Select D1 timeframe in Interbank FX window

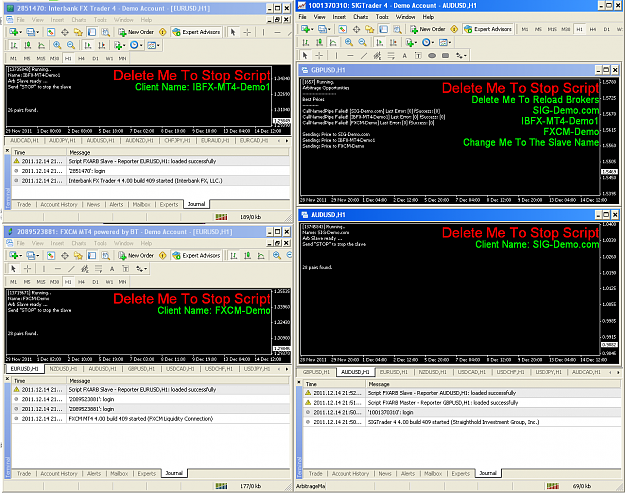point(95,58)
